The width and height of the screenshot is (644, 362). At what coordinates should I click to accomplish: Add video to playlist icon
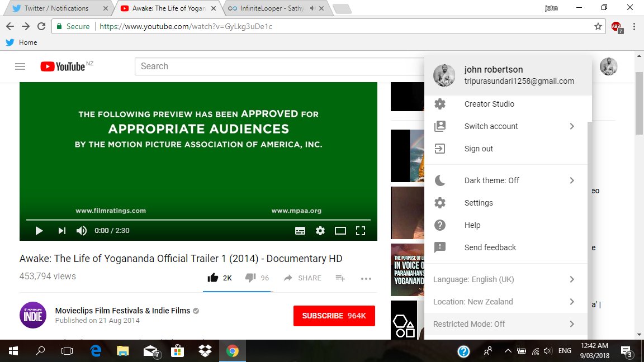340,278
